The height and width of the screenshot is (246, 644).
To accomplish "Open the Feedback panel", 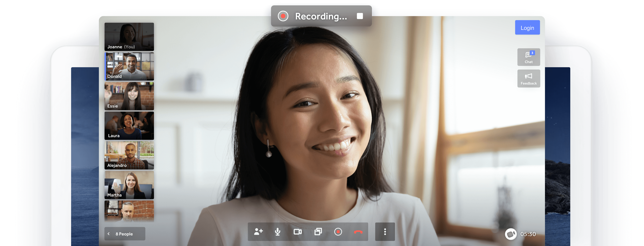I will (x=528, y=79).
